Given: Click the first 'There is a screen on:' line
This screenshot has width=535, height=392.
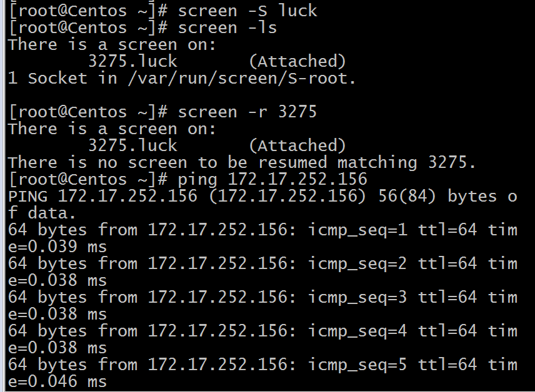Looking at the screenshot, I should 112,44.
